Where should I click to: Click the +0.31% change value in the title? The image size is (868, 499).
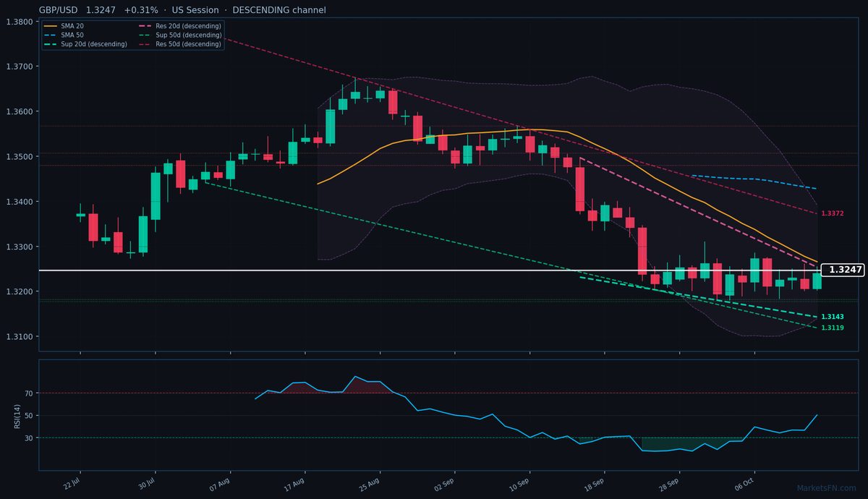(141, 10)
